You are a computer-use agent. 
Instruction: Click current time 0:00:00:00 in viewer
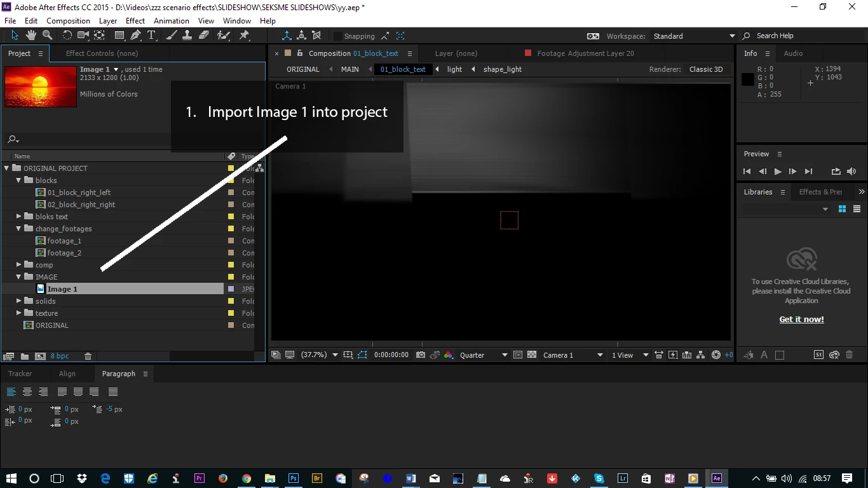(391, 355)
